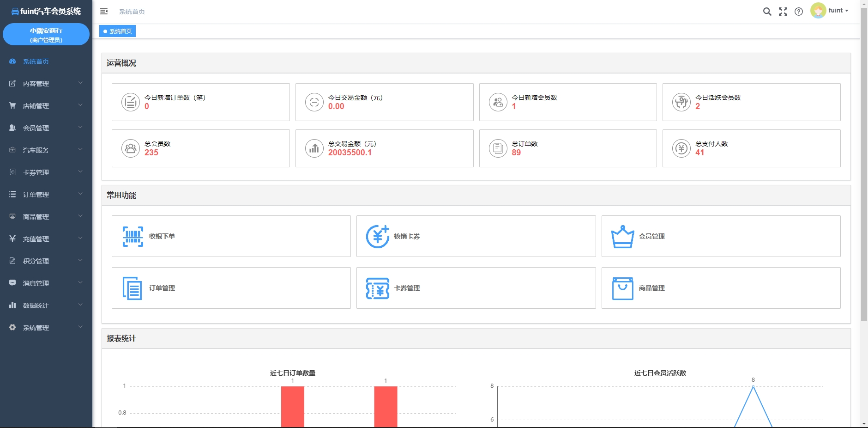Click the 核销卡券 yen circle icon
The image size is (868, 428).
378,236
